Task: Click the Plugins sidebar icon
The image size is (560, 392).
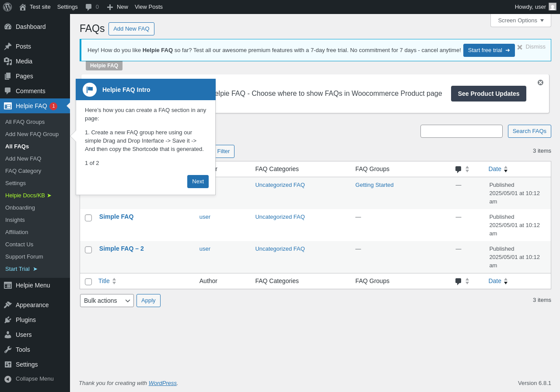Action: tap(8, 320)
